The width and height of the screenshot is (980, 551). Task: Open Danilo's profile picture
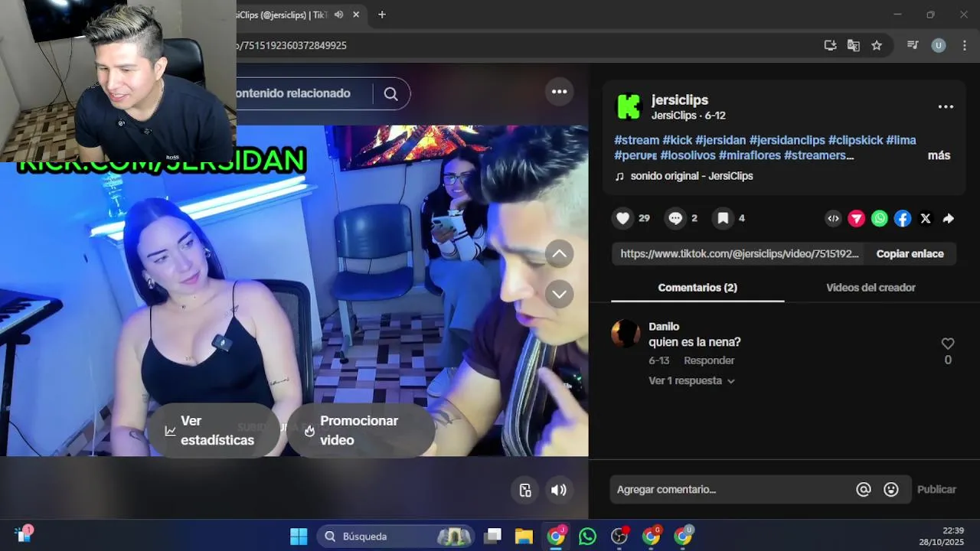click(x=626, y=334)
